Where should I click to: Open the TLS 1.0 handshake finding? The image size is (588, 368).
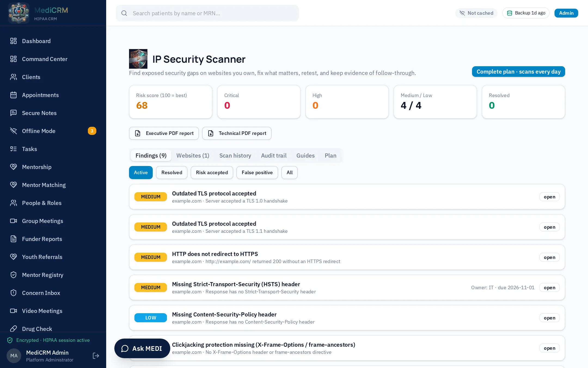pyautogui.click(x=347, y=197)
